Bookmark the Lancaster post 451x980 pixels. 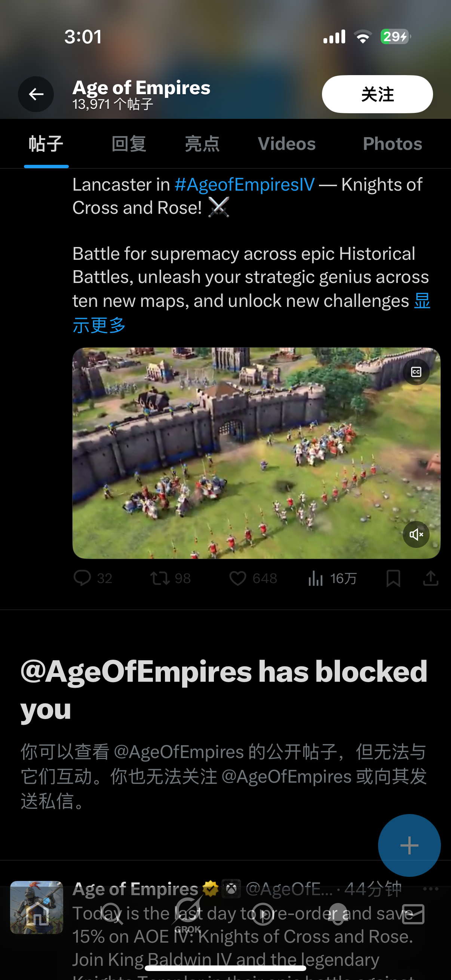(393, 578)
